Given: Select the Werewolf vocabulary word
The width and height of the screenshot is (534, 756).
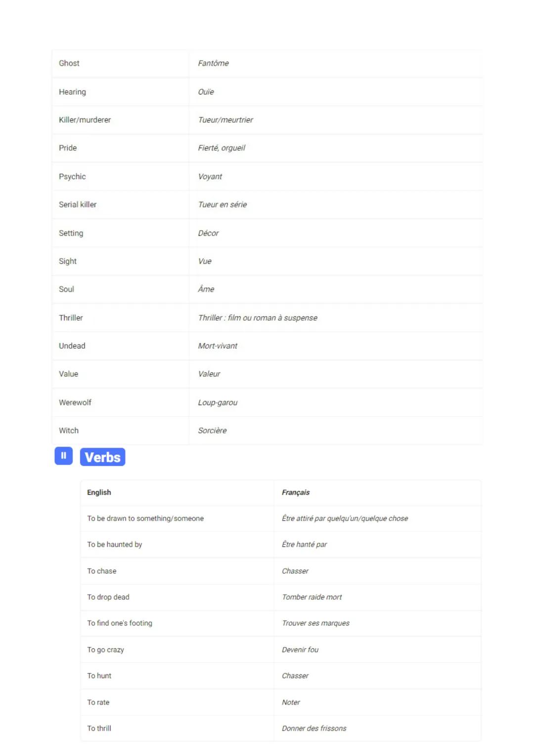Looking at the screenshot, I should pyautogui.click(x=75, y=402).
